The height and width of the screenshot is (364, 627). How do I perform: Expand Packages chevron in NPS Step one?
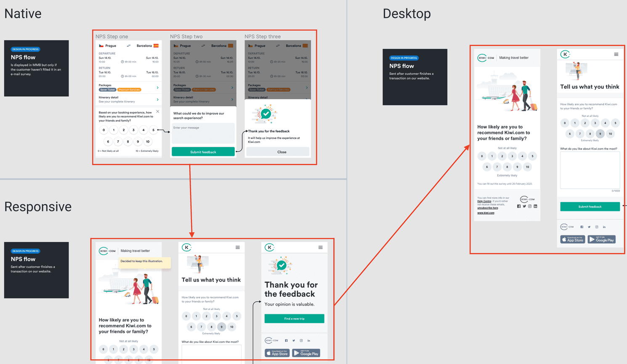[x=158, y=87]
